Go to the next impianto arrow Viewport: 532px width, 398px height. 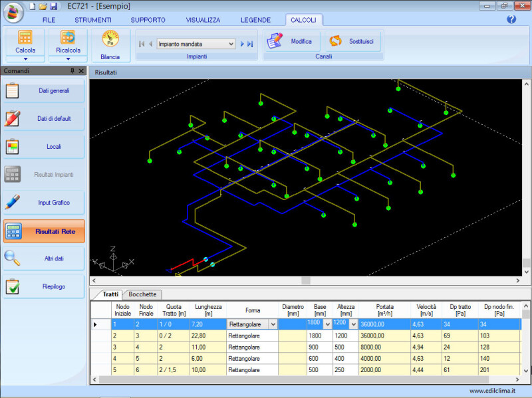tap(243, 45)
